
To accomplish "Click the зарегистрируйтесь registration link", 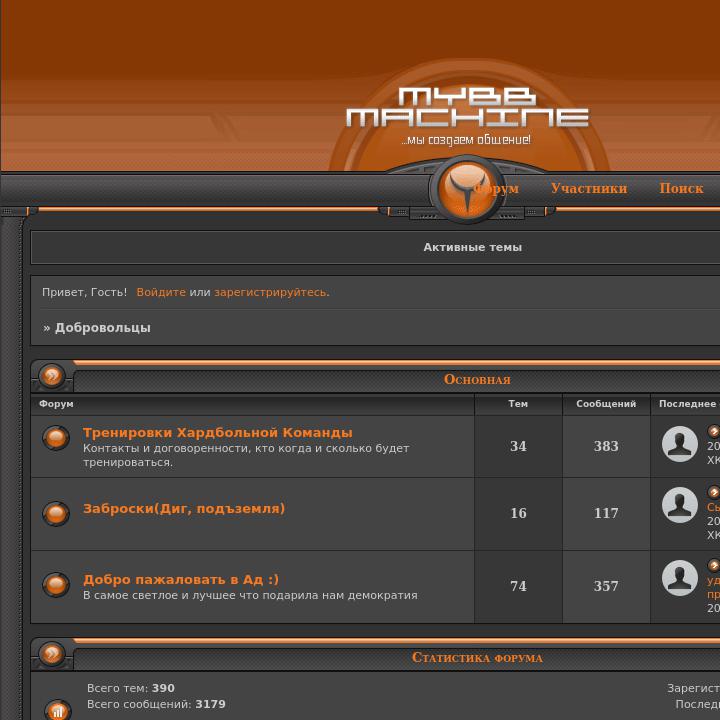I will [271, 292].
